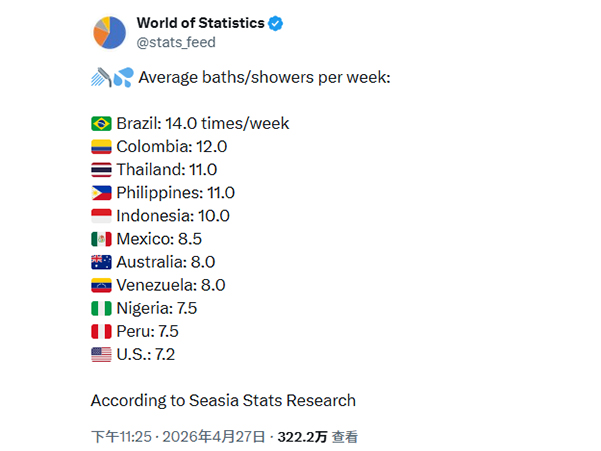Click the Peru flag icon
601x451 pixels.
(101, 331)
